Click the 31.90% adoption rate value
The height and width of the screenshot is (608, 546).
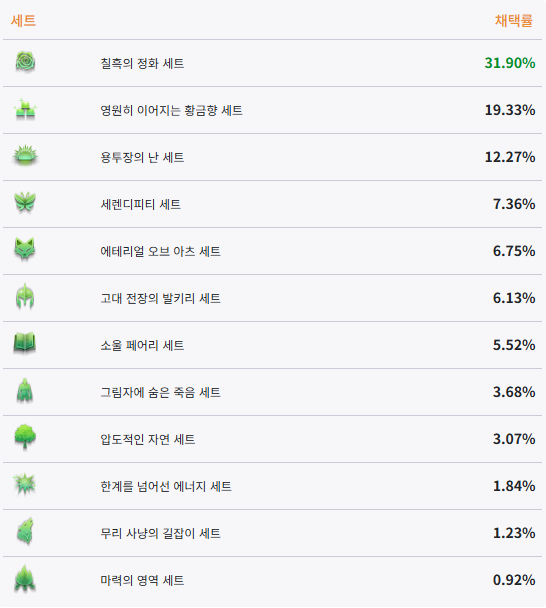coord(510,63)
